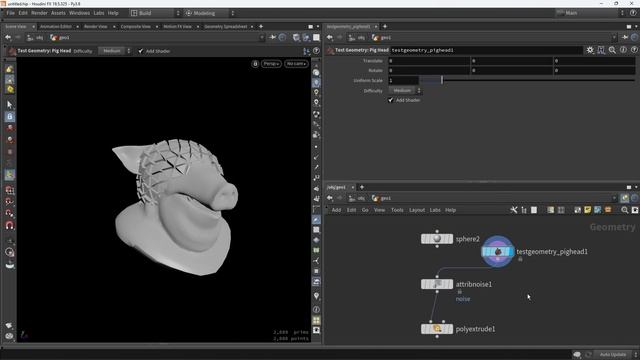The width and height of the screenshot is (640, 360).
Task: Add new tab to scene view pane
Action: pos(261,27)
